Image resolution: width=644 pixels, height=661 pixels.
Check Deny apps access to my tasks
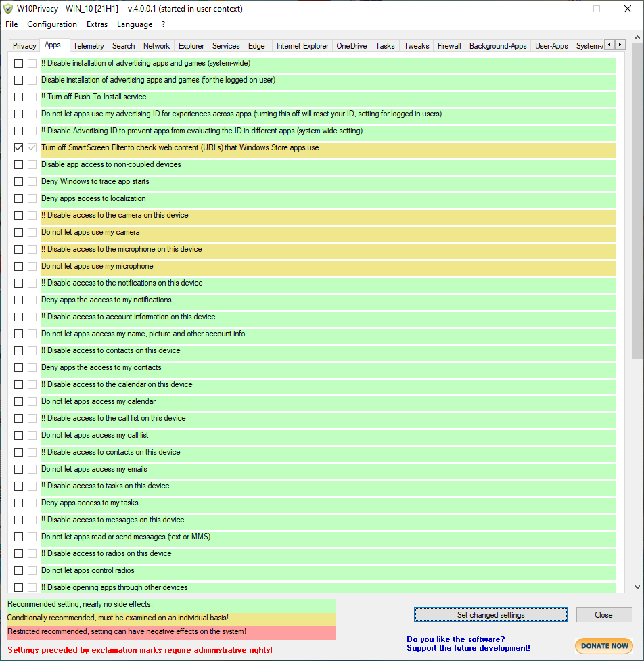coord(18,503)
